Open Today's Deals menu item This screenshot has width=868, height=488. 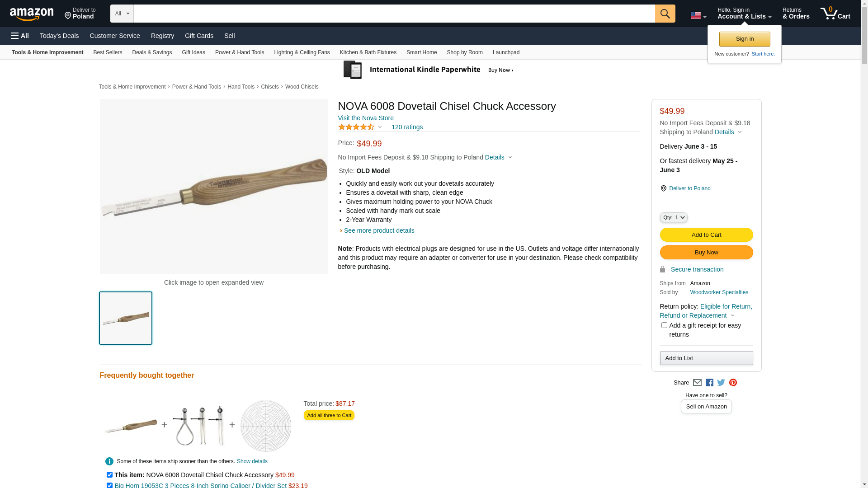[x=59, y=36]
